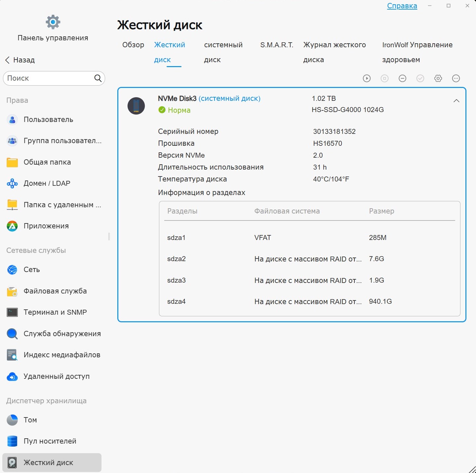This screenshot has width=476, height=473.
Task: Collapse the NVMe Disk3 details panel
Action: point(456,101)
